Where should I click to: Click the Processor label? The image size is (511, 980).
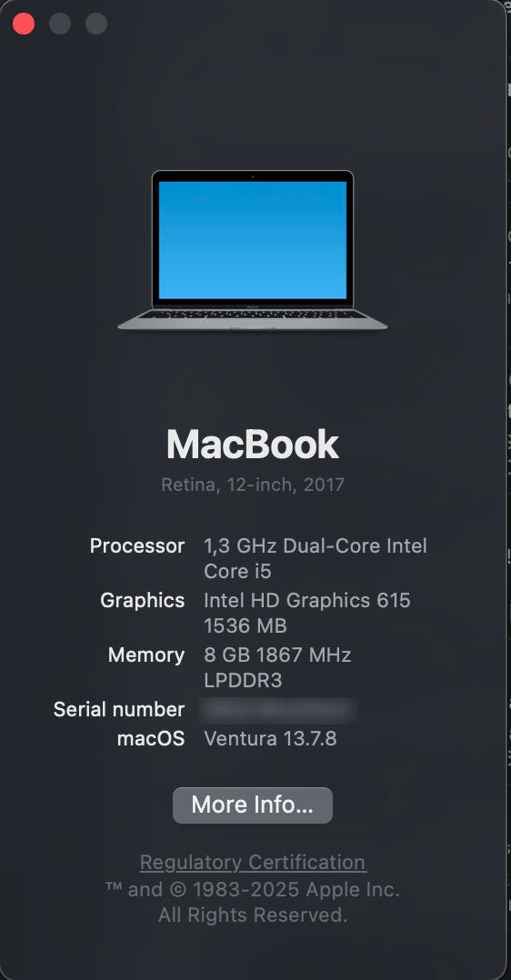click(137, 545)
